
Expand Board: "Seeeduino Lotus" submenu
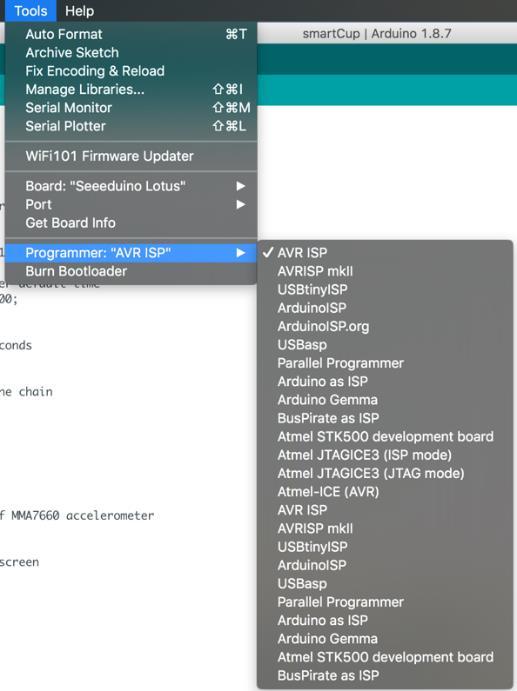pos(131,186)
